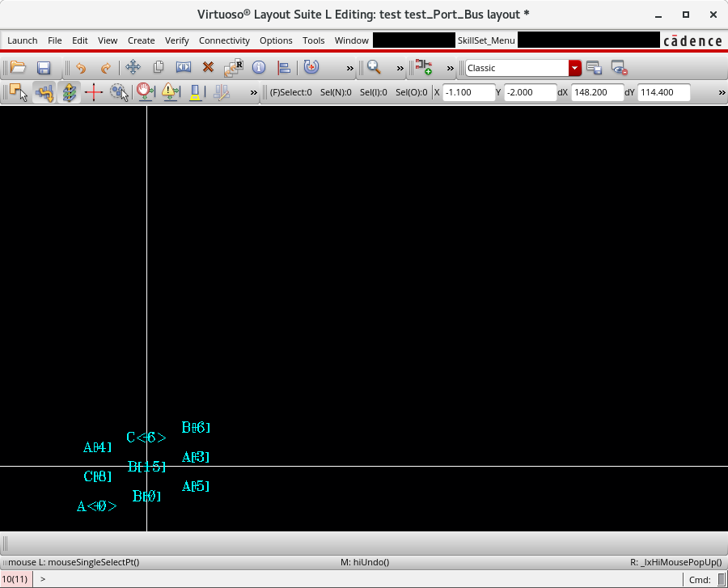Open the Classic workspace dropdown
Viewport: 728px width, 588px height.
575,68
